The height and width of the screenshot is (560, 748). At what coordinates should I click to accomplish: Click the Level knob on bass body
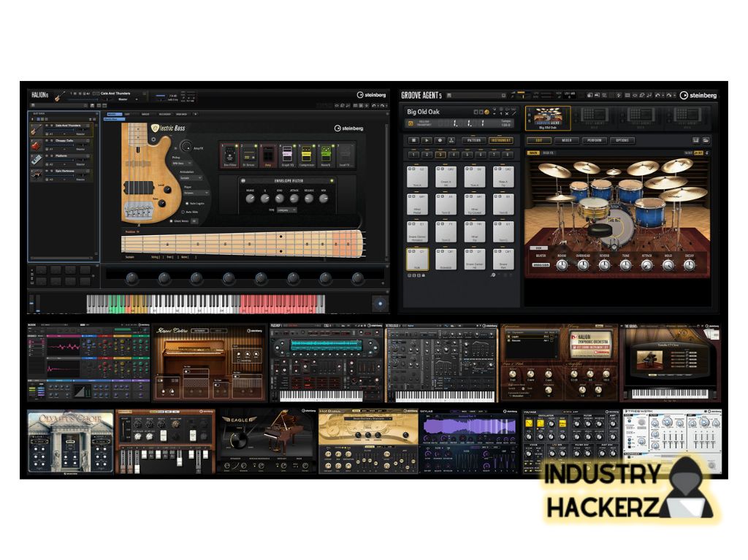coord(167,190)
